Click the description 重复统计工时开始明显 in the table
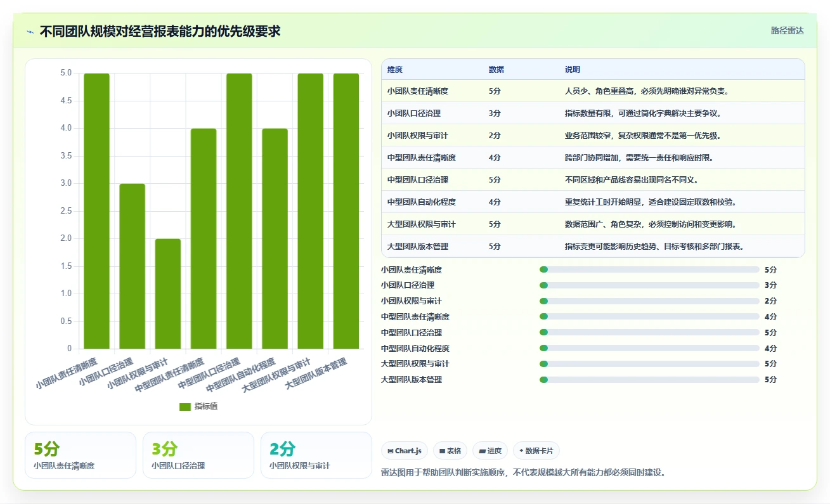The image size is (830, 504). click(x=651, y=202)
